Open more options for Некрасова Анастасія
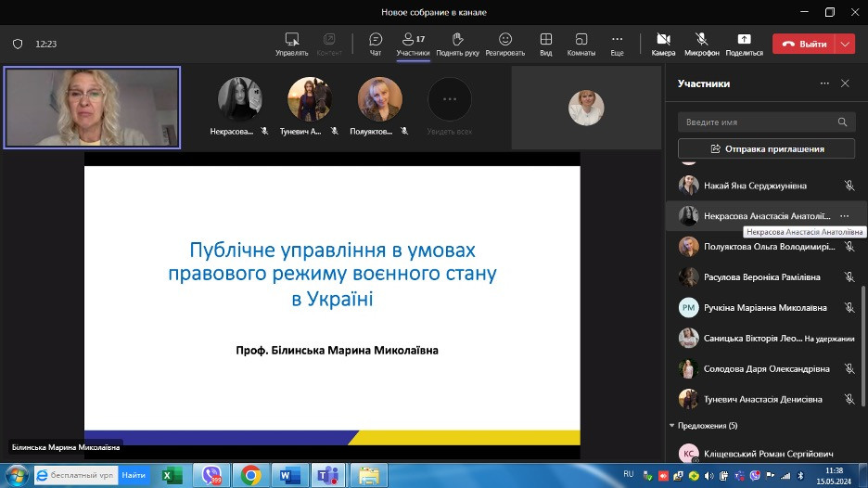 pos(844,216)
